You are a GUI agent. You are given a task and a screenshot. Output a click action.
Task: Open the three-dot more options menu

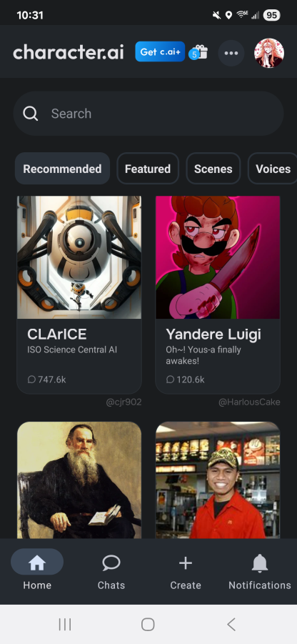click(x=231, y=53)
